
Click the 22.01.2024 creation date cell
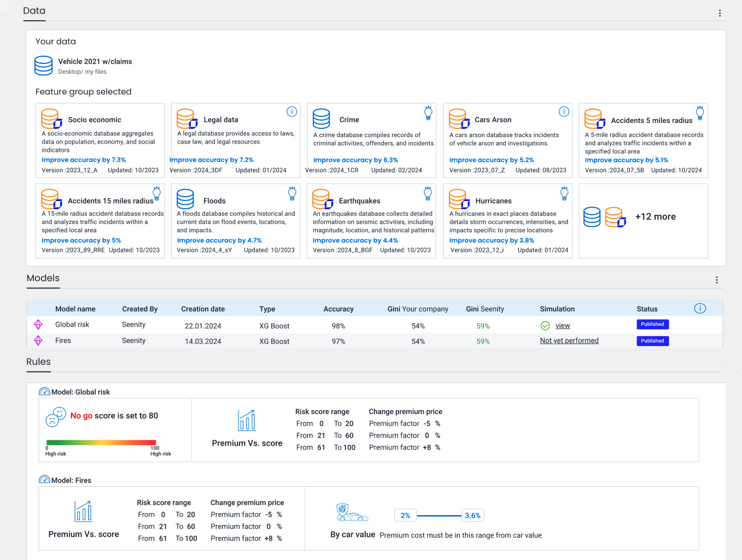(x=203, y=326)
